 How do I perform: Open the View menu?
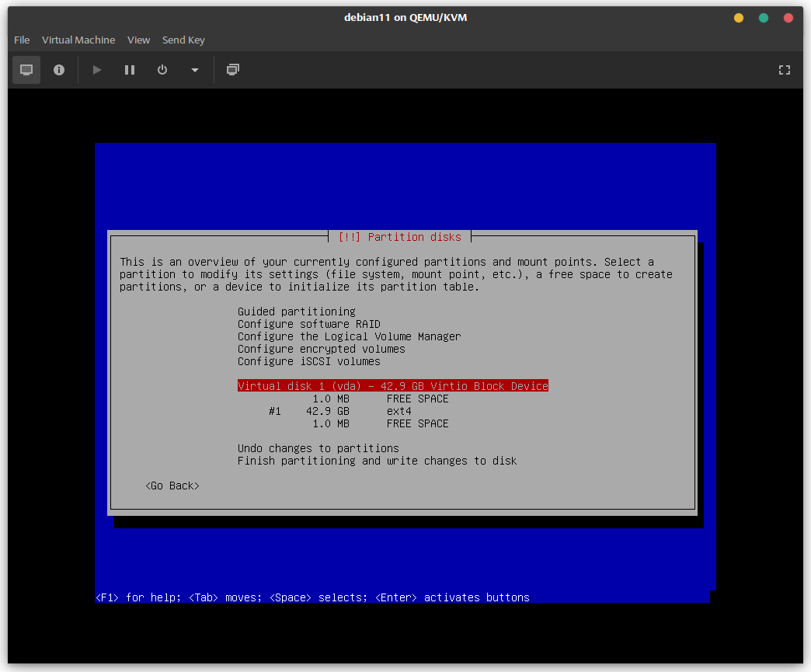(x=138, y=40)
